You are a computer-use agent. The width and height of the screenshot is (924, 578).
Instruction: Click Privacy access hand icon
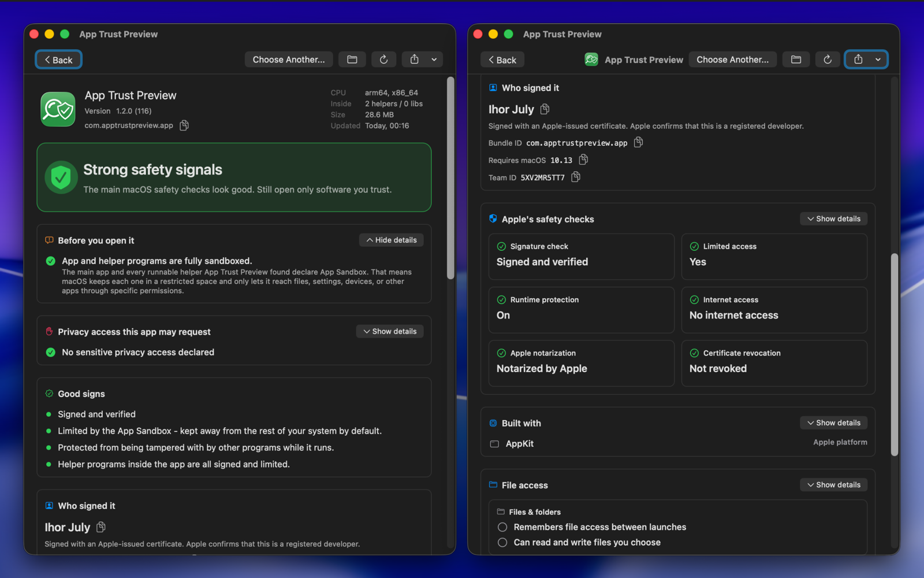point(49,331)
